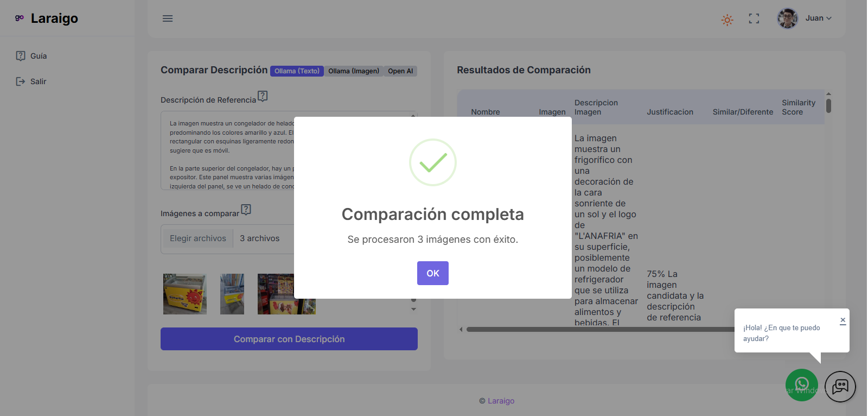This screenshot has height=416, width=868.
Task: Select the Open AI option
Action: tap(400, 71)
